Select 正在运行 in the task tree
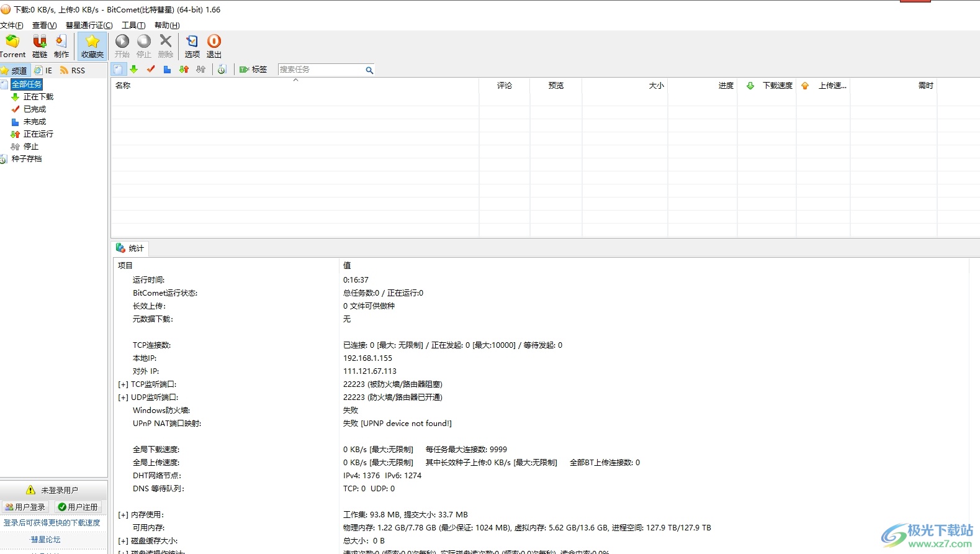Image resolution: width=980 pixels, height=554 pixels. click(38, 134)
